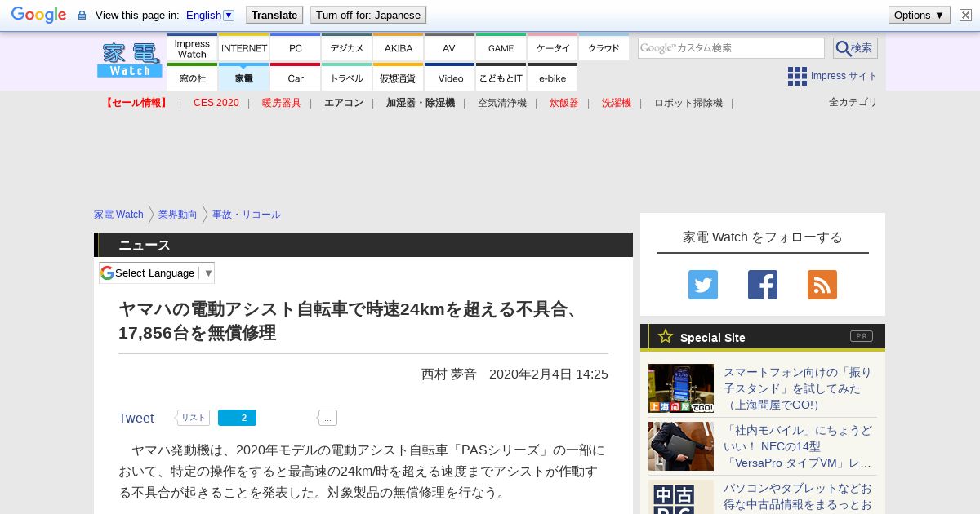Open the Car tab
Image resolution: width=980 pixels, height=514 pixels.
tap(296, 78)
